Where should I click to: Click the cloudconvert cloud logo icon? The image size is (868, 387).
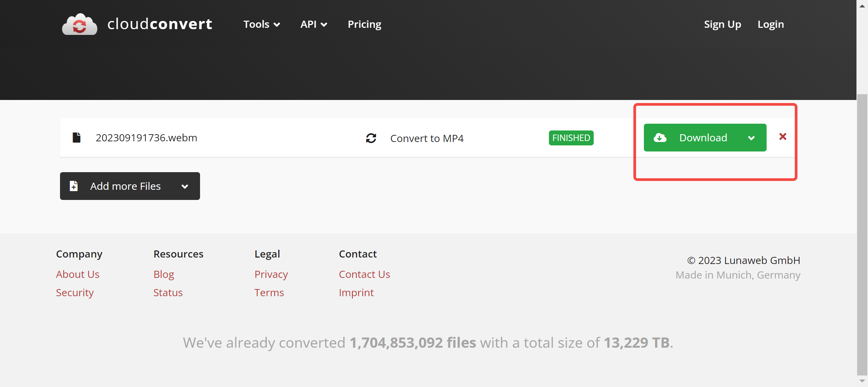[x=79, y=24]
